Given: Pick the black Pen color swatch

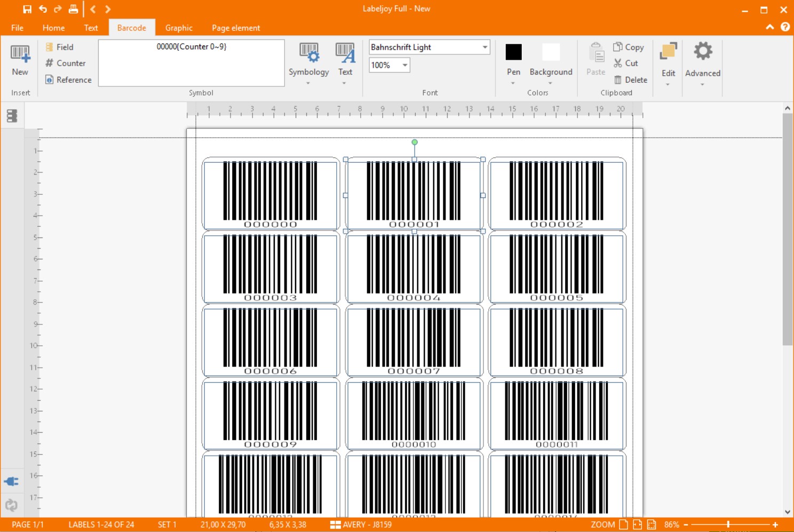Looking at the screenshot, I should (513, 52).
